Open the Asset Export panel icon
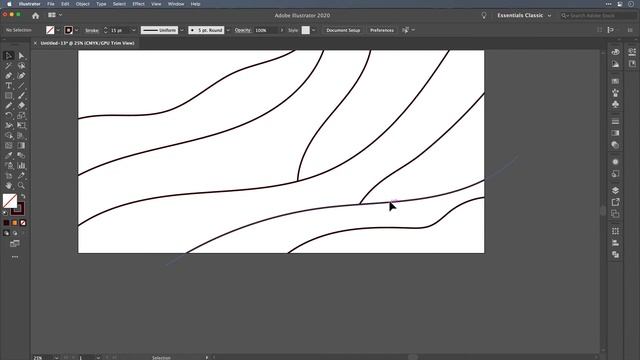640x360 pixels. (x=616, y=202)
